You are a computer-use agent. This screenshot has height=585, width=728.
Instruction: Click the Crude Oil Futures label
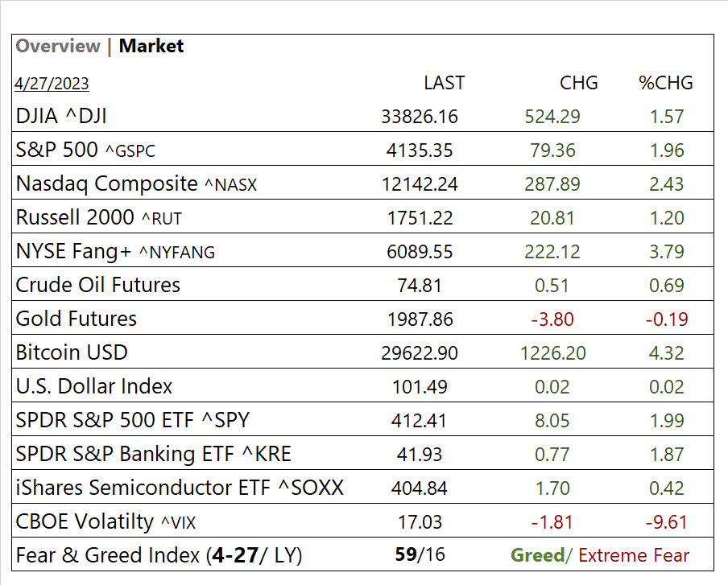98,286
